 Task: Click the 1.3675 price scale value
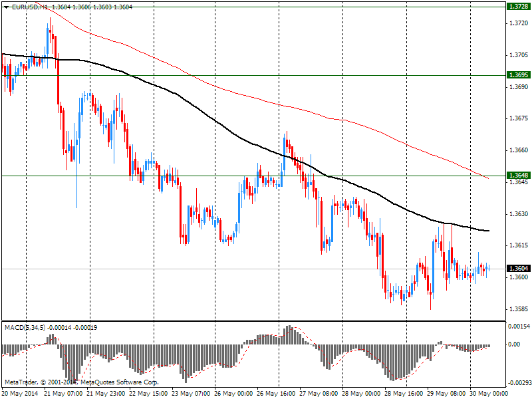coord(519,118)
